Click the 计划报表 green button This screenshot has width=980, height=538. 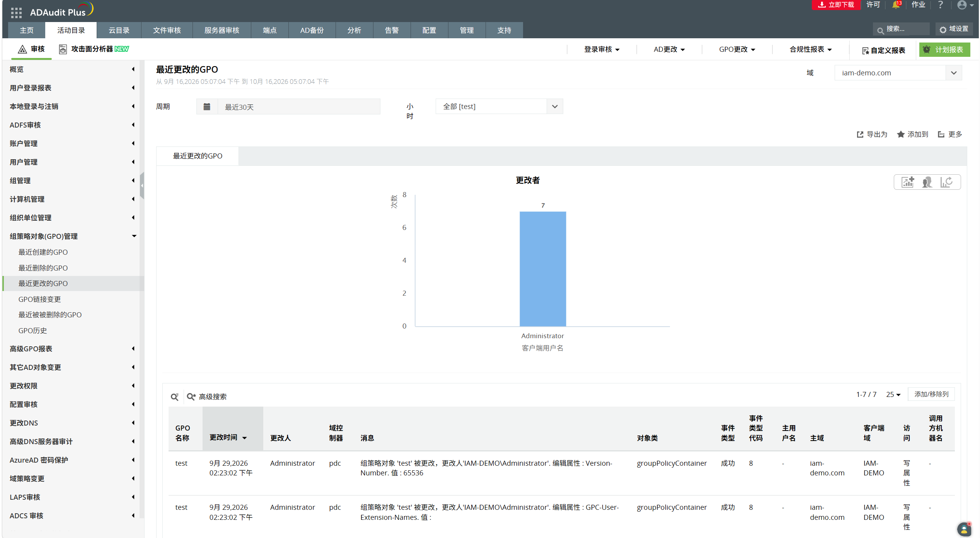pyautogui.click(x=944, y=49)
